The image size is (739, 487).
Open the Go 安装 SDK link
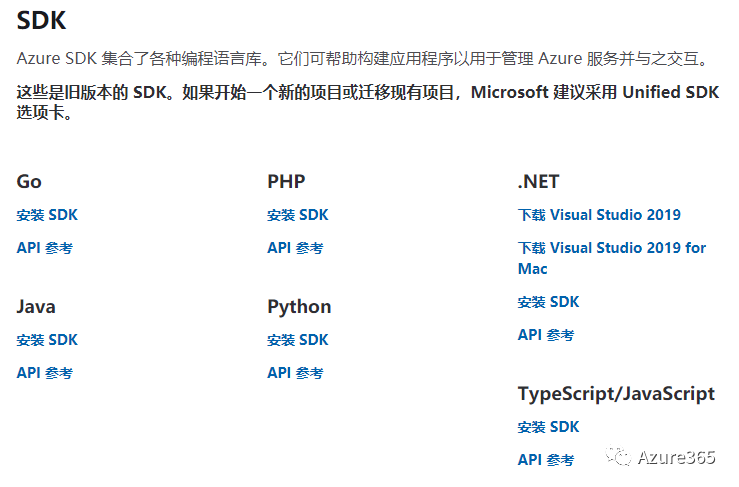coord(47,215)
